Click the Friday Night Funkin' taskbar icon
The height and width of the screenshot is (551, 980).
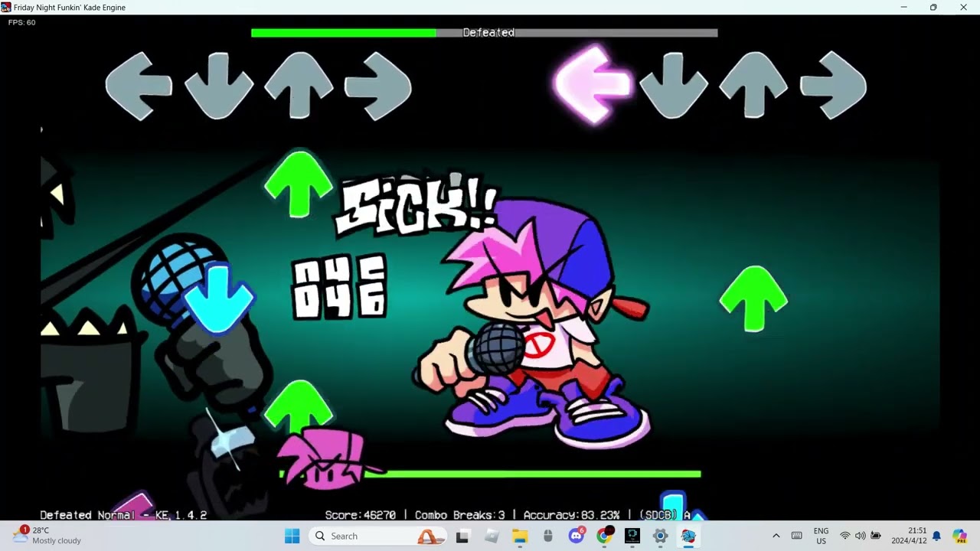tap(688, 536)
